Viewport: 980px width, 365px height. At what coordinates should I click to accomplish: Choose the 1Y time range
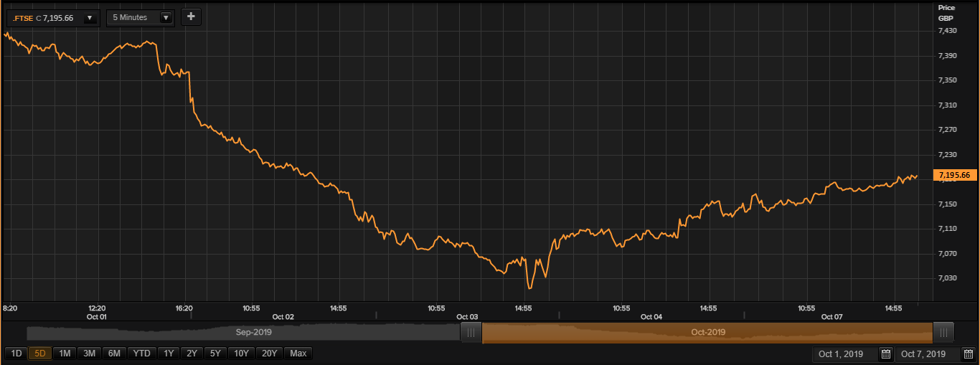tap(169, 354)
